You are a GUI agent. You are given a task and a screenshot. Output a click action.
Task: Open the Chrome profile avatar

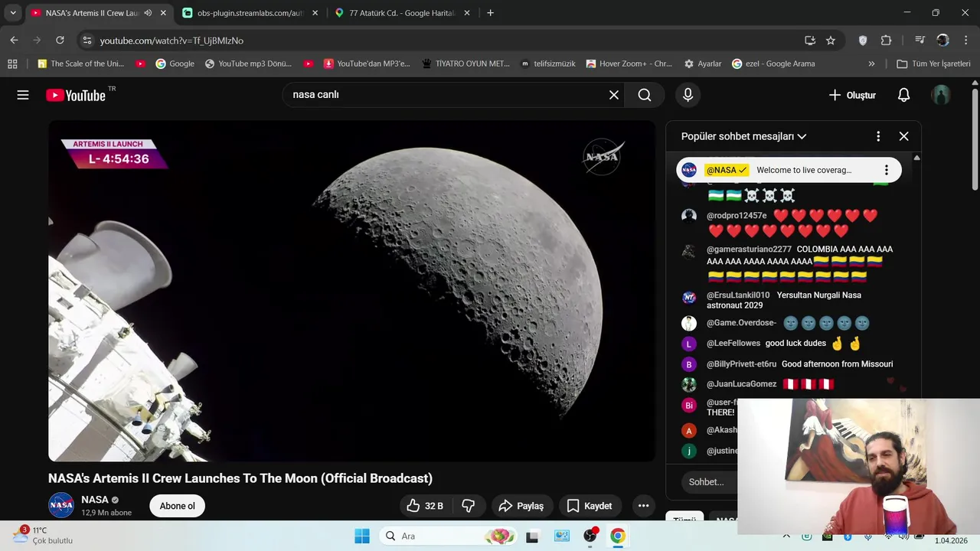pos(942,41)
